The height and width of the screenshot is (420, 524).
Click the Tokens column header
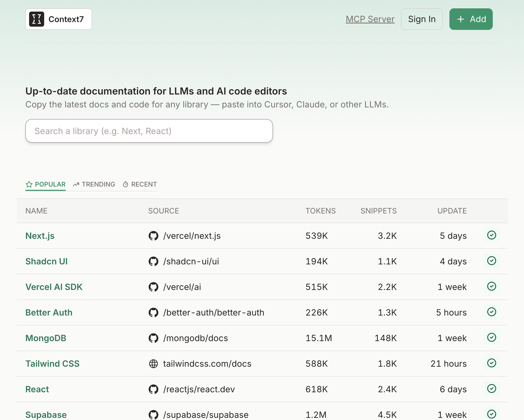[x=320, y=211]
